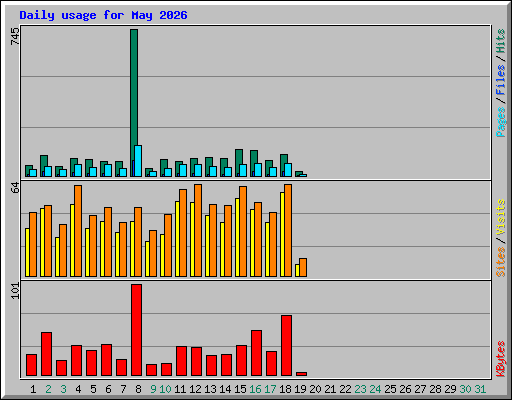Select green day 2 on the date axis
This screenshot has width=512, height=400.
pos(48,389)
